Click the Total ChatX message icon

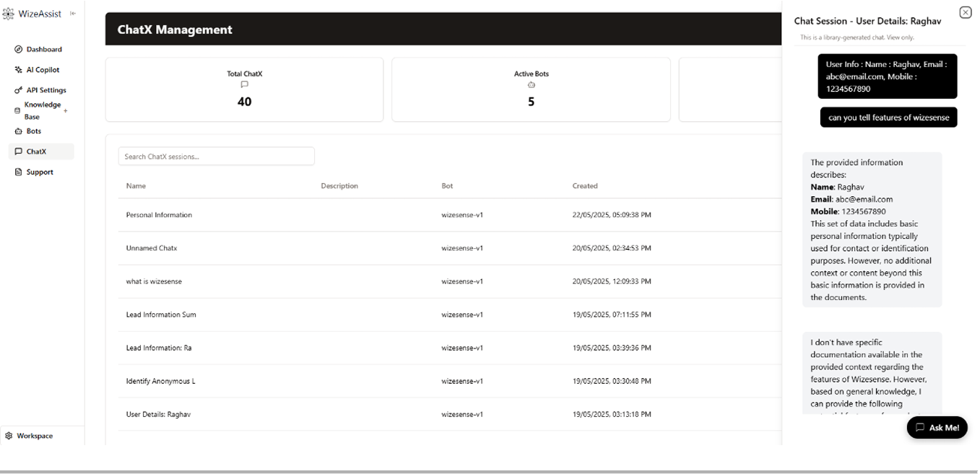(x=244, y=84)
